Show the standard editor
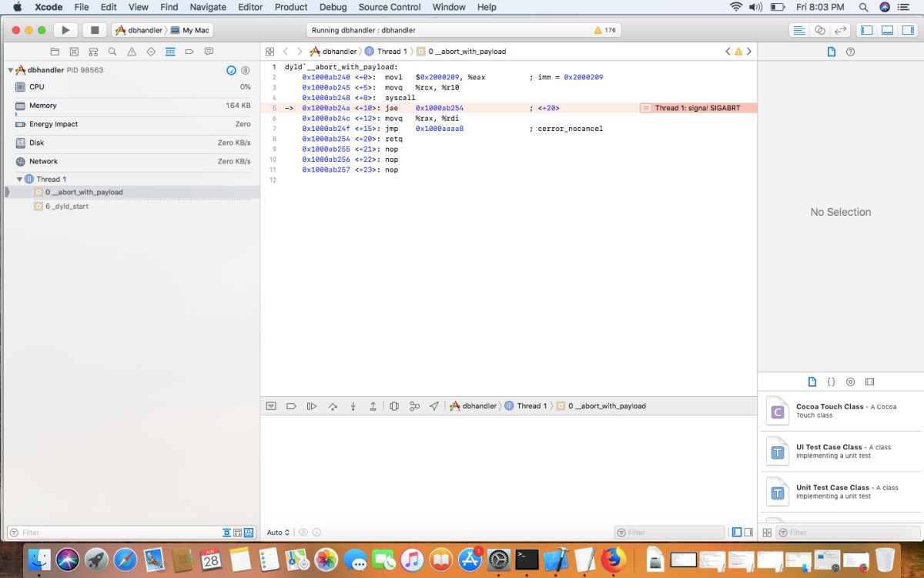This screenshot has height=578, width=924. [x=799, y=30]
